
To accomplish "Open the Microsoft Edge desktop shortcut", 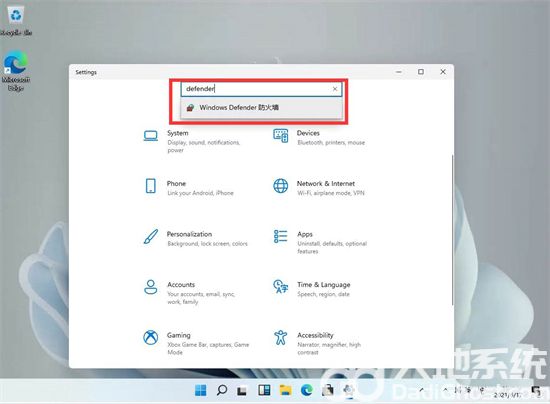I will tap(16, 71).
